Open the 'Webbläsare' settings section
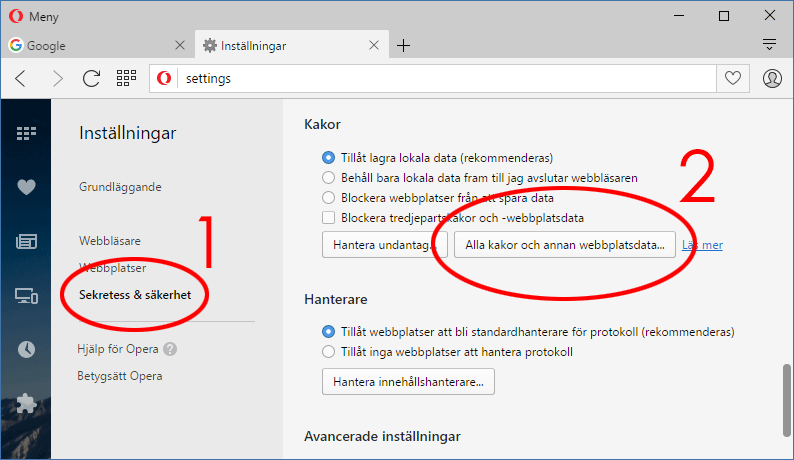794x460 pixels. pos(109,241)
